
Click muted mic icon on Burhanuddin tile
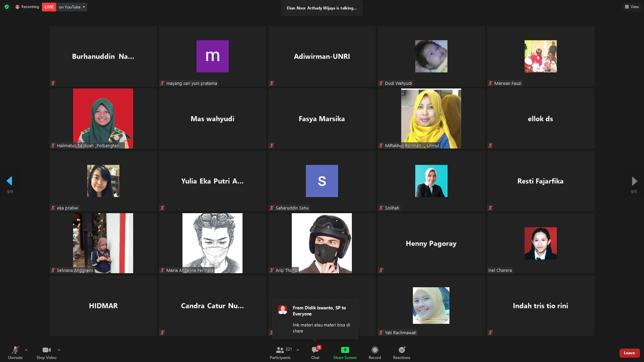53,83
